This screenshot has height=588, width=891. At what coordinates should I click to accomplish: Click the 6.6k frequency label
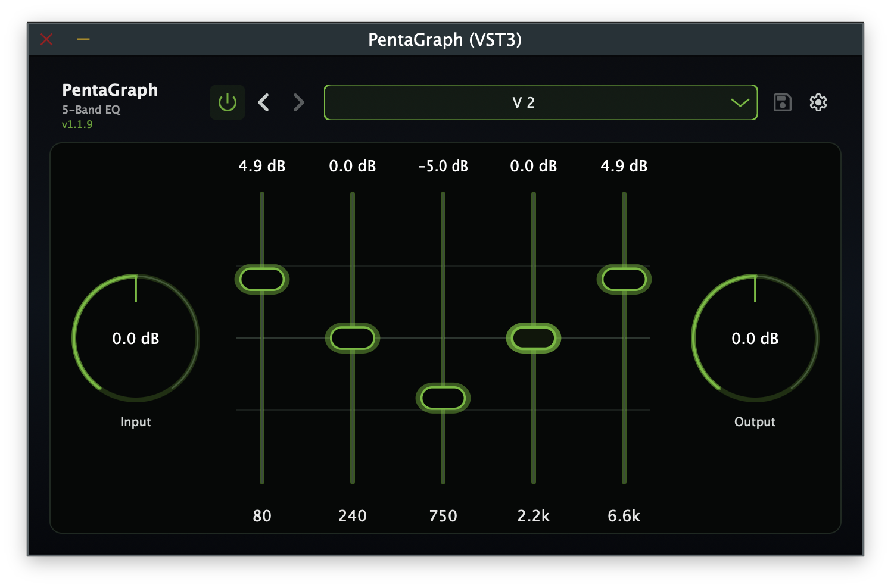624,517
